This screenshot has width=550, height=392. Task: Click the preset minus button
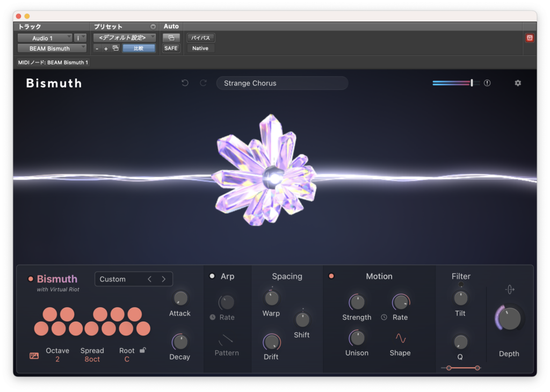click(97, 49)
